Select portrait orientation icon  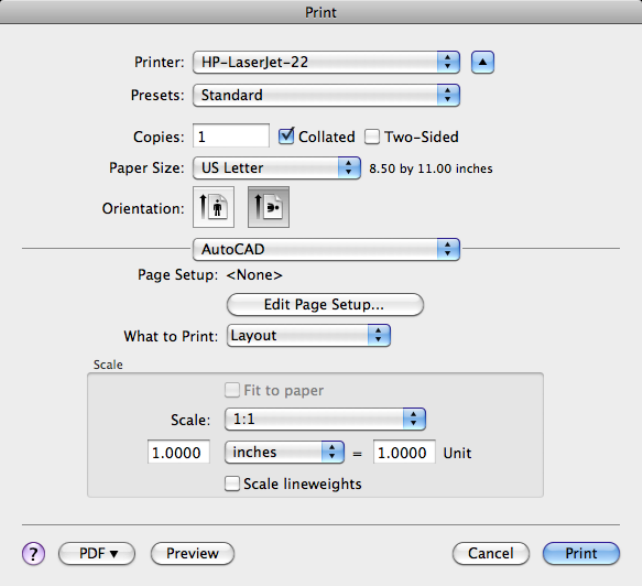(212, 208)
